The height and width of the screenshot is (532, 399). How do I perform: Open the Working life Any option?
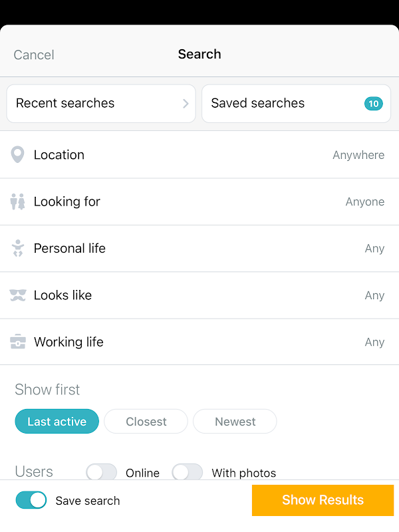[374, 342]
